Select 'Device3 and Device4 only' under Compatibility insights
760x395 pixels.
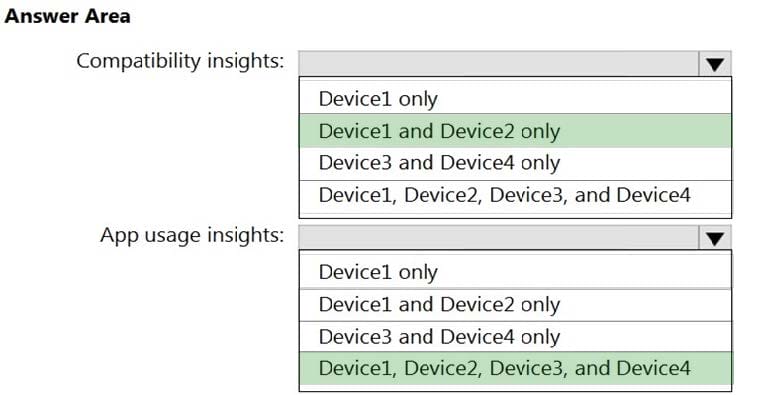pos(515,163)
